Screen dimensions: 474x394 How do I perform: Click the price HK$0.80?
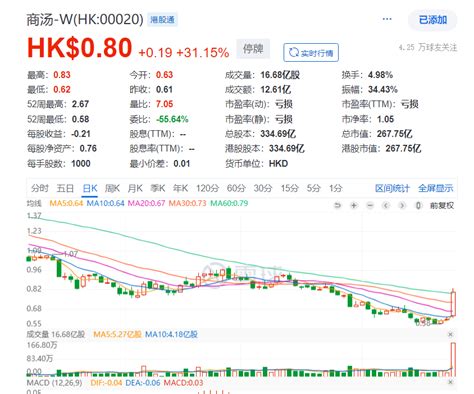(x=80, y=48)
